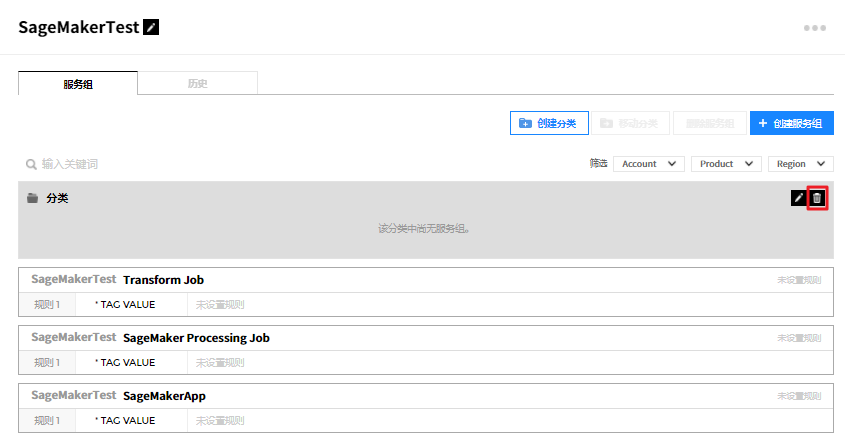This screenshot has width=845, height=444.
Task: Delete the 分类 category with the trash icon
Action: [817, 198]
